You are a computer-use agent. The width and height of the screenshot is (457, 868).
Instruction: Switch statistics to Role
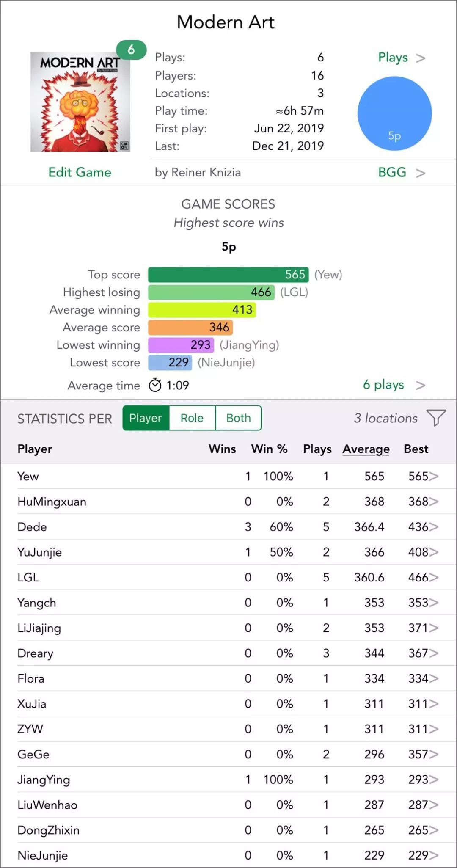(x=192, y=418)
